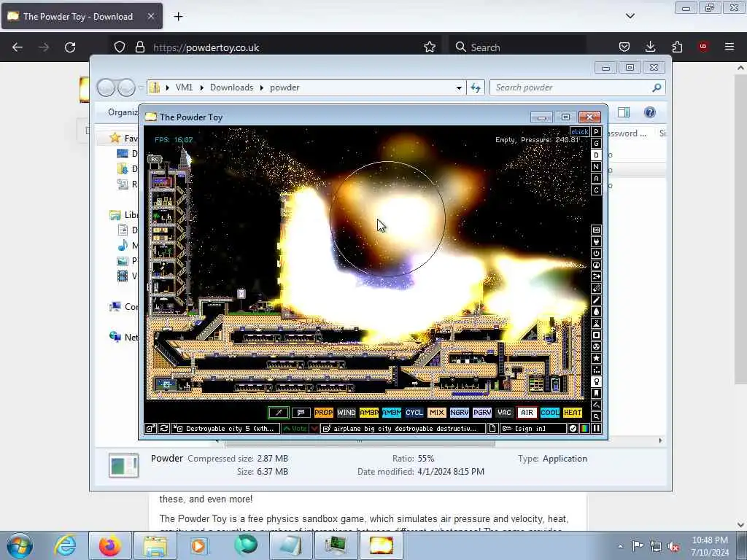Upvote the current save
The image size is (747, 560).
point(295,429)
